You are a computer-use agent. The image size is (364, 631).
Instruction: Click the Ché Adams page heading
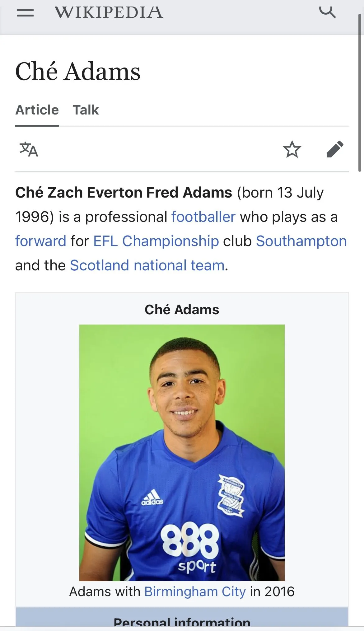[78, 72]
